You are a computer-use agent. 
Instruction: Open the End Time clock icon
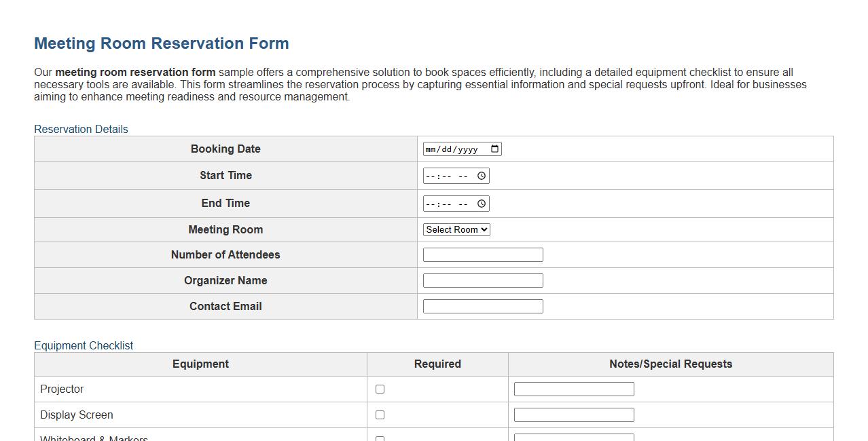[482, 203]
